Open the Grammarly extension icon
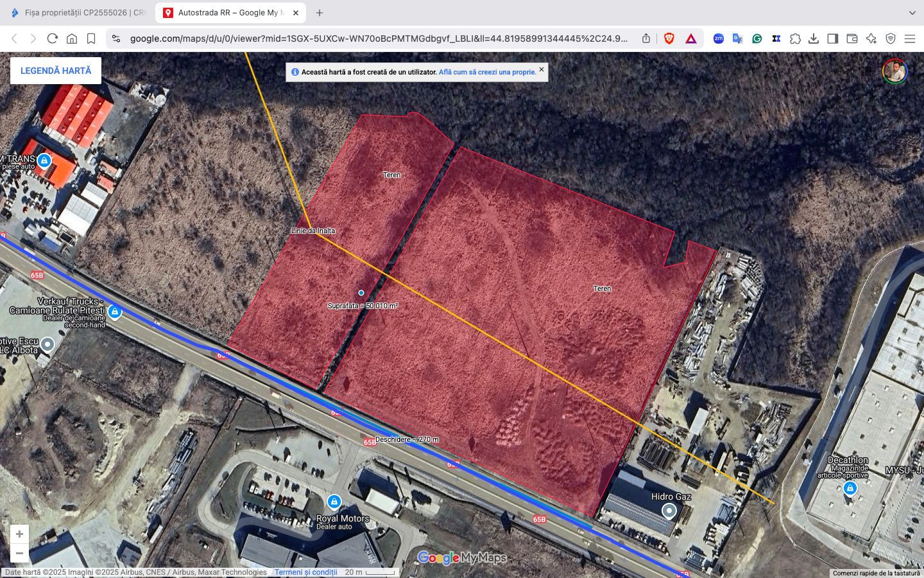Viewport: 924px width, 578px height. click(757, 39)
